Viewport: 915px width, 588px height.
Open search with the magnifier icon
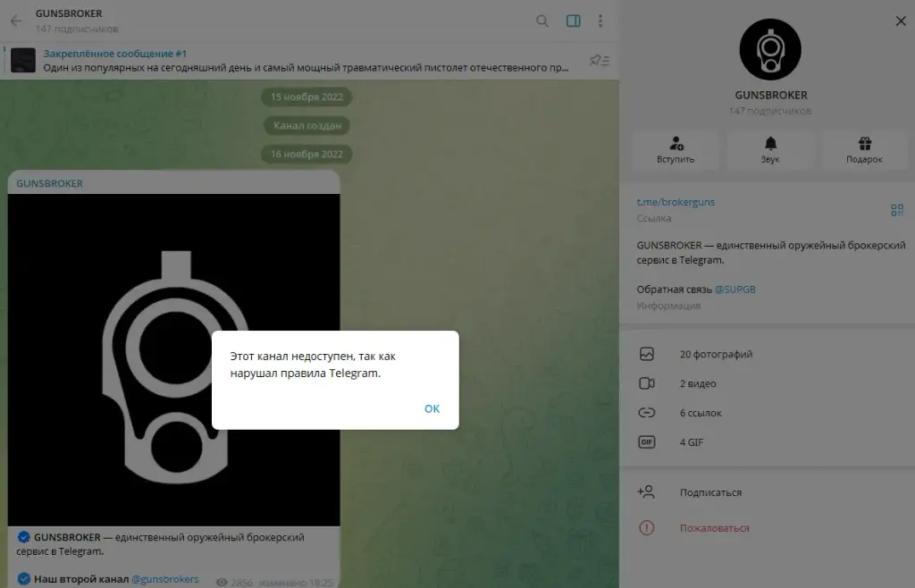(542, 21)
